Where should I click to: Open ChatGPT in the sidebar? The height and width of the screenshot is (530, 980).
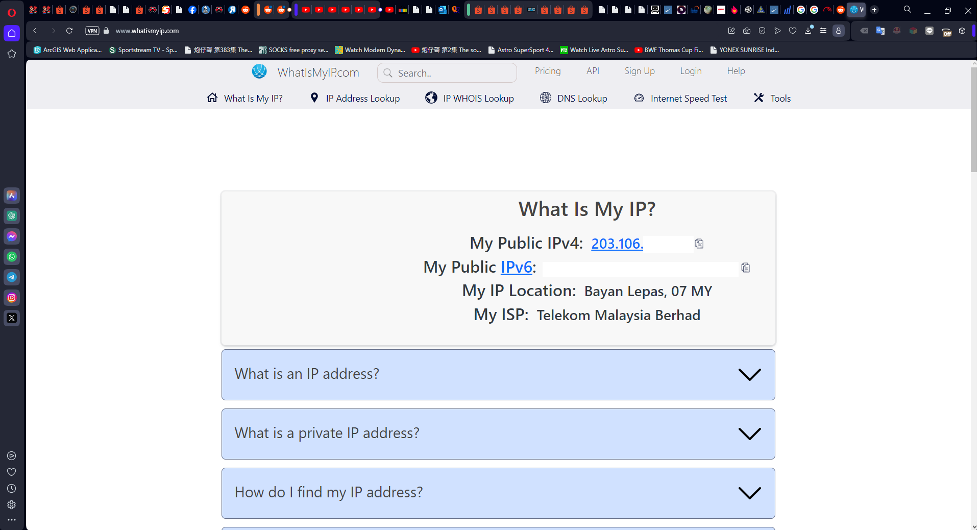(x=12, y=216)
